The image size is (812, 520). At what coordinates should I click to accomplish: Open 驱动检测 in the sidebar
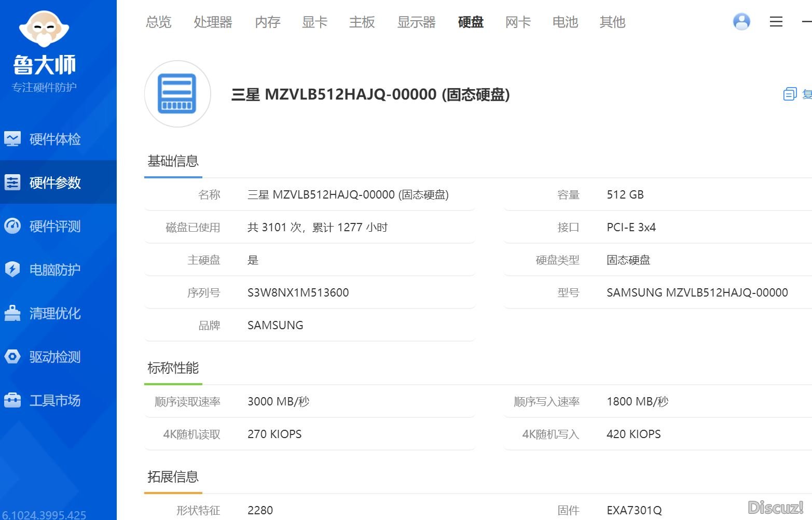point(58,357)
